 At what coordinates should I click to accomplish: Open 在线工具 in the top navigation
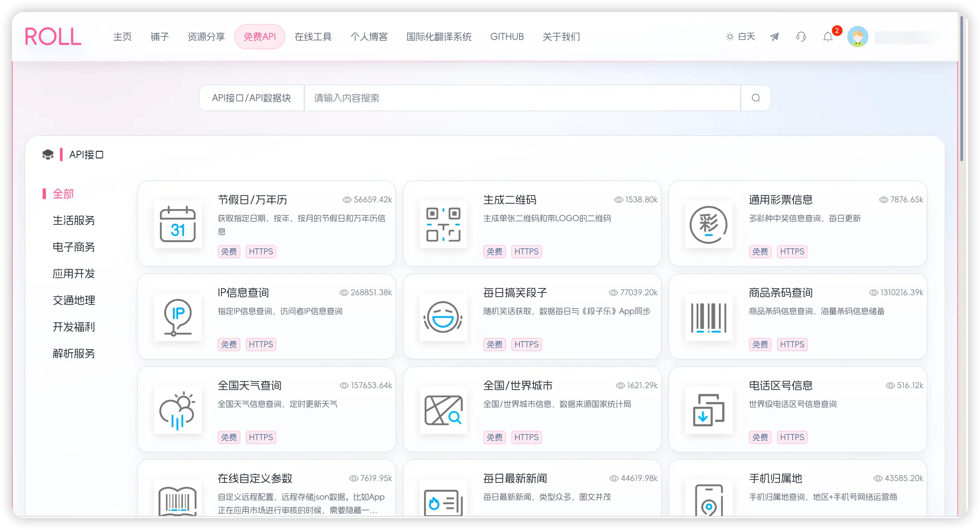coord(313,37)
